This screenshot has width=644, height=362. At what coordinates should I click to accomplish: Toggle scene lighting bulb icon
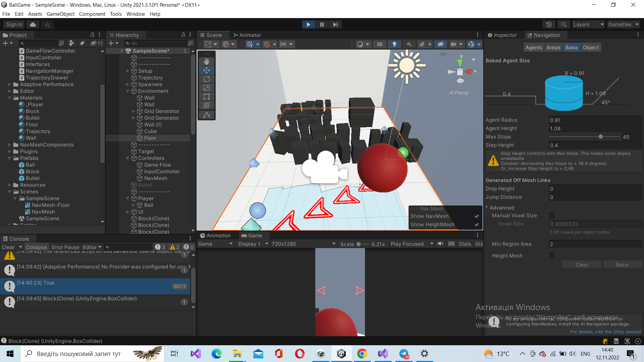click(x=394, y=44)
